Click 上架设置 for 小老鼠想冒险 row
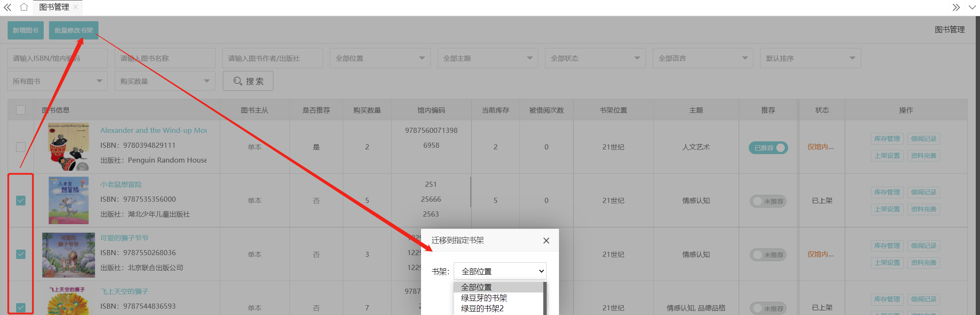Viewport: 980px width, 315px height. (x=887, y=209)
